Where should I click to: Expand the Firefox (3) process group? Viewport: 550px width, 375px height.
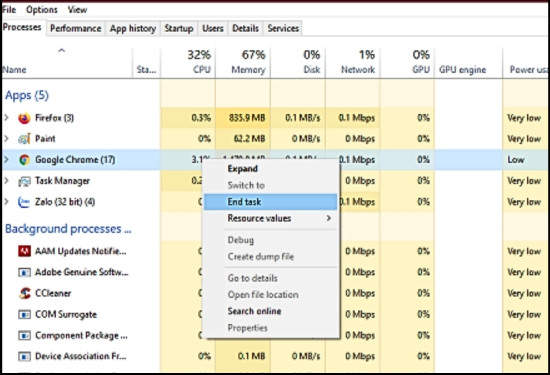pos(6,118)
